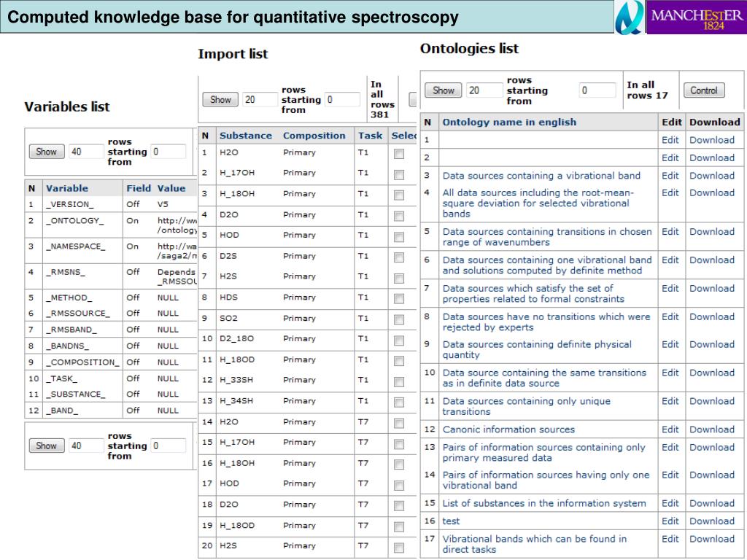
Task: Click Download for ontology row 2
Action: [x=712, y=157]
